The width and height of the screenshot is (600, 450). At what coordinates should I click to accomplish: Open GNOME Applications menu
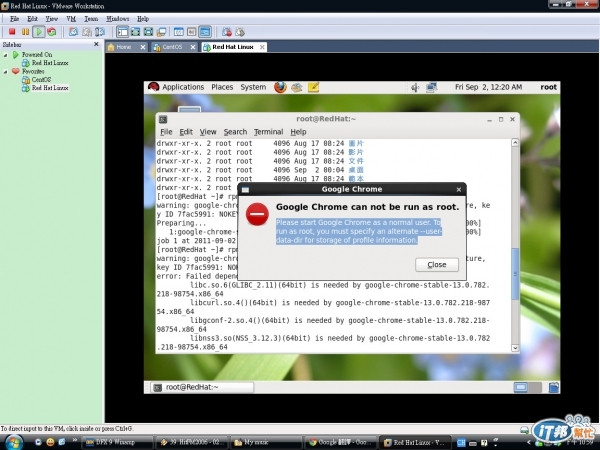tap(183, 87)
